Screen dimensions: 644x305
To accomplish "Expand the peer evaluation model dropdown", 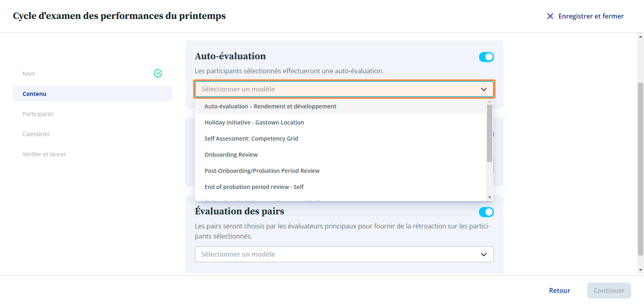I will tap(344, 254).
